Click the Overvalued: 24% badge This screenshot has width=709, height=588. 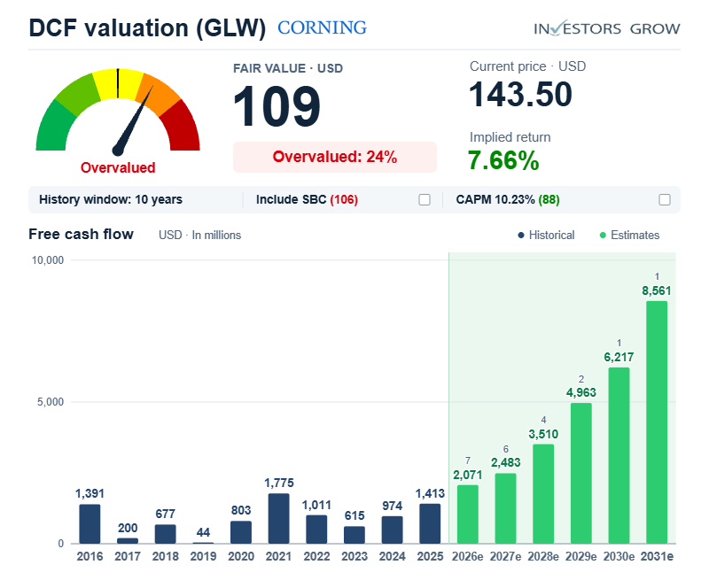point(335,157)
